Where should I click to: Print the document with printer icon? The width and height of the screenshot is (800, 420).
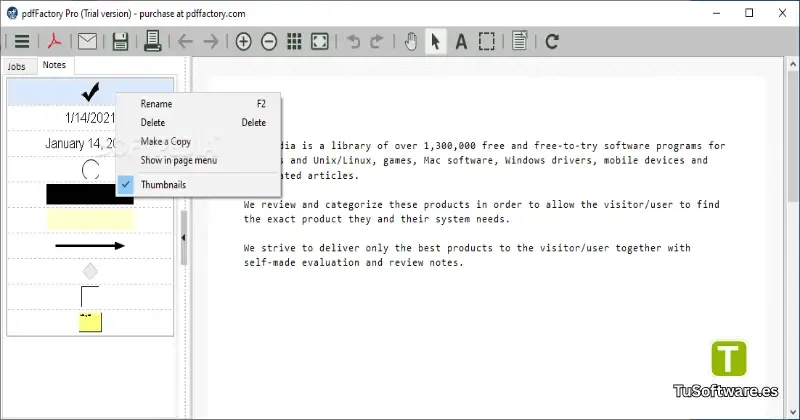point(153,41)
